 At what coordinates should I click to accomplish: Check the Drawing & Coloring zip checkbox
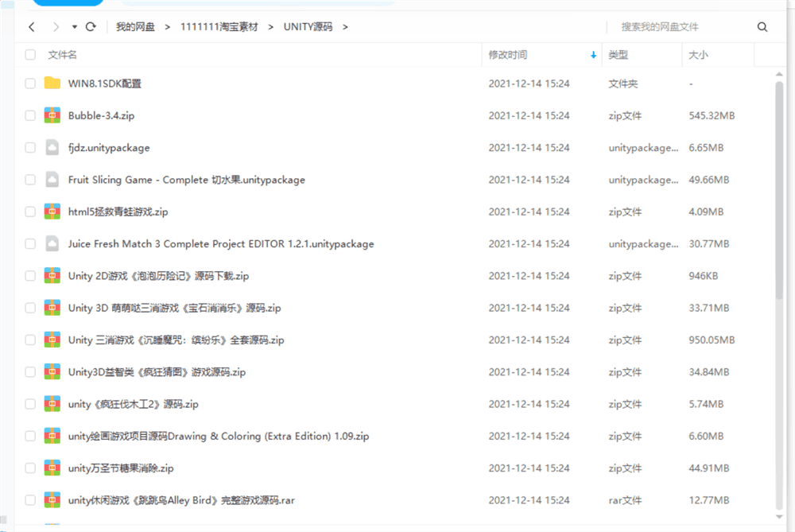coord(30,436)
